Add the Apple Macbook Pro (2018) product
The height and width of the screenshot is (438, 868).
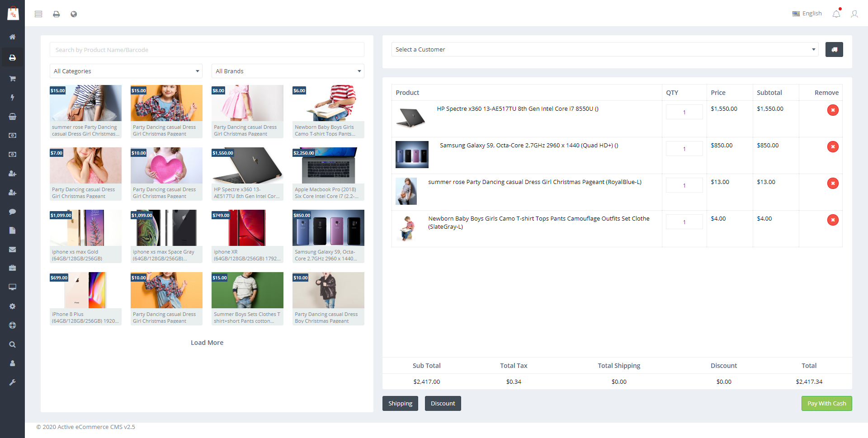(x=328, y=174)
